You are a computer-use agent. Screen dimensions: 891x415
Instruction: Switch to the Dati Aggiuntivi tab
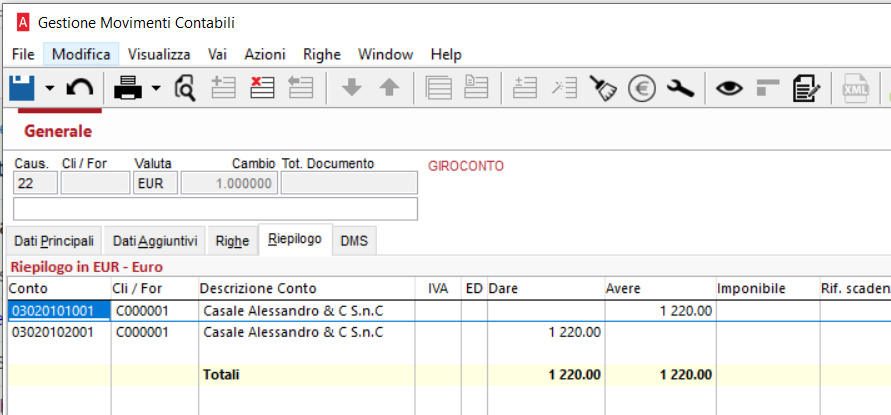coord(155,241)
